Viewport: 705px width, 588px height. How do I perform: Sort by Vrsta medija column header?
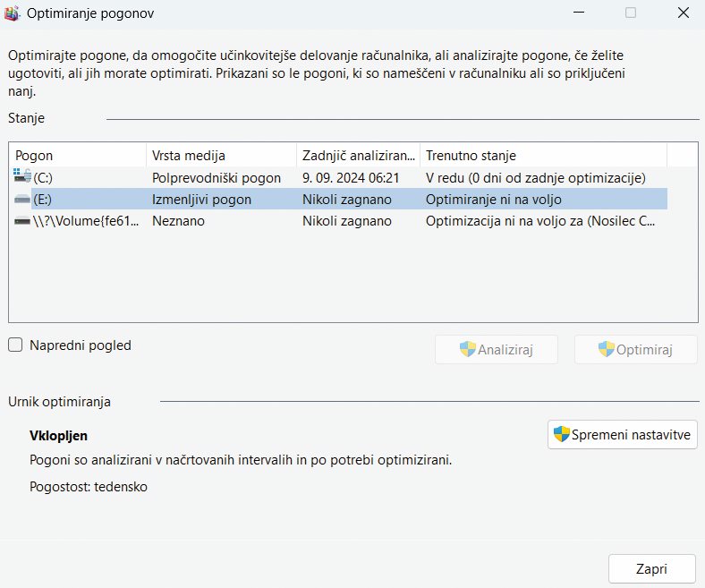click(x=222, y=156)
